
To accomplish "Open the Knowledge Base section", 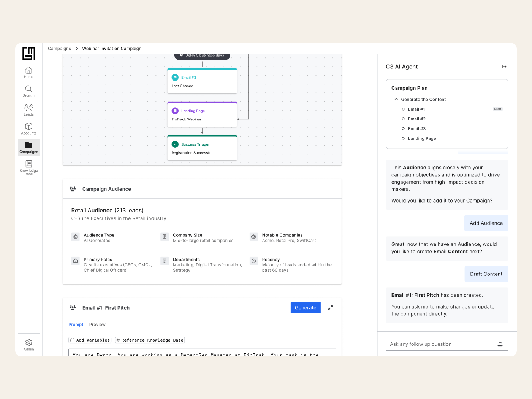I will point(28,167).
